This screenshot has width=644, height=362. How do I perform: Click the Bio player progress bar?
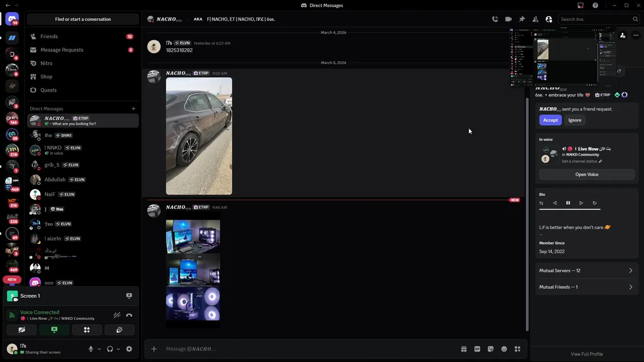[570, 210]
